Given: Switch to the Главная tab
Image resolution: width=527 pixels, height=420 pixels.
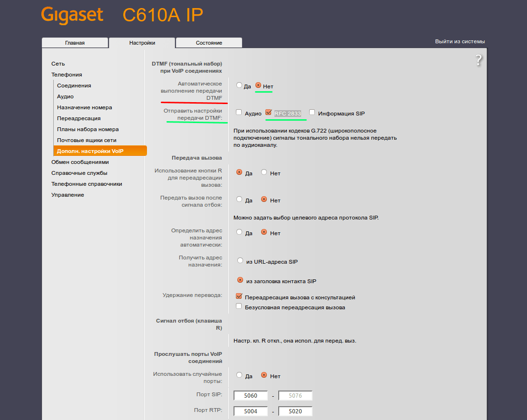Looking at the screenshot, I should tap(75, 43).
